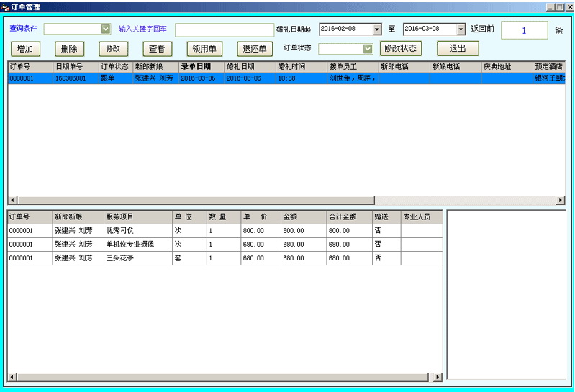Minimize the 订单管理 window

click(551, 7)
